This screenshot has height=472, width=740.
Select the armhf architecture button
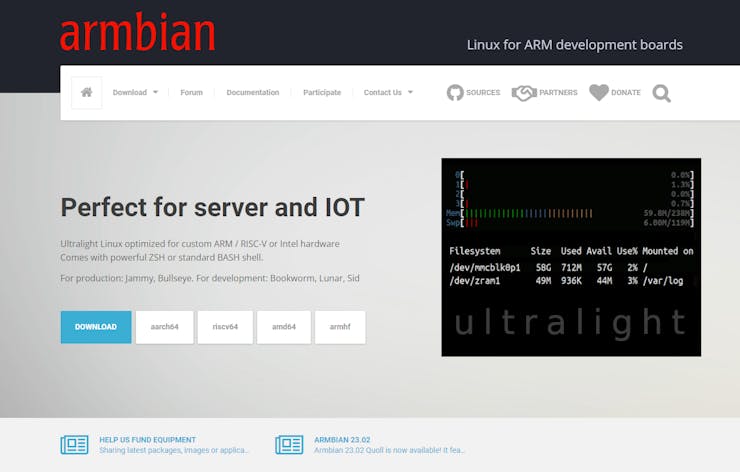pos(340,327)
